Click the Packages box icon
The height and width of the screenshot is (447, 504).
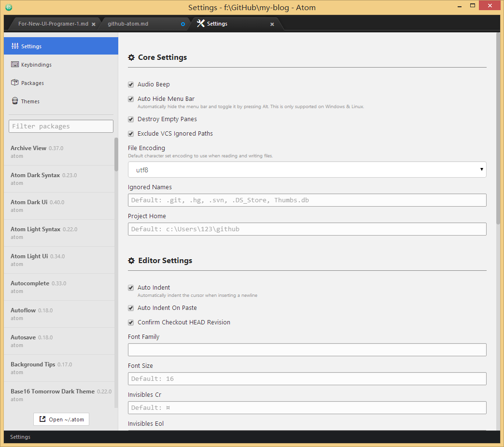(15, 83)
